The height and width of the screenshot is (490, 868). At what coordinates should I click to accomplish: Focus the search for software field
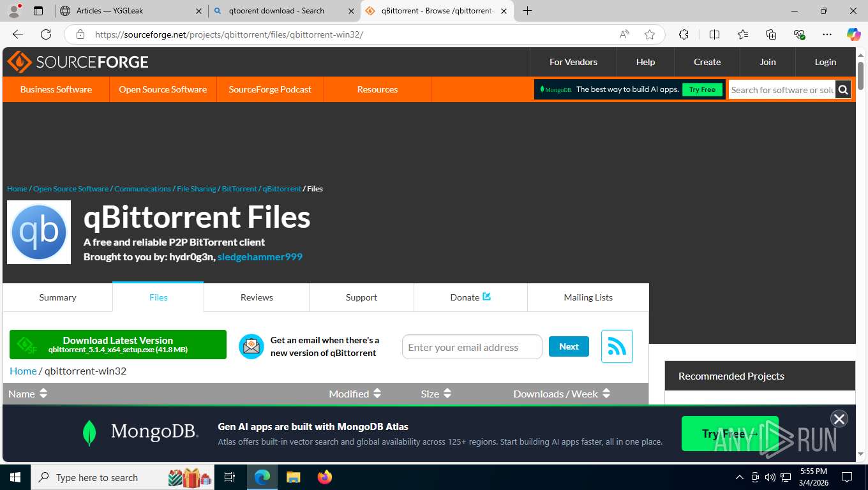point(782,90)
